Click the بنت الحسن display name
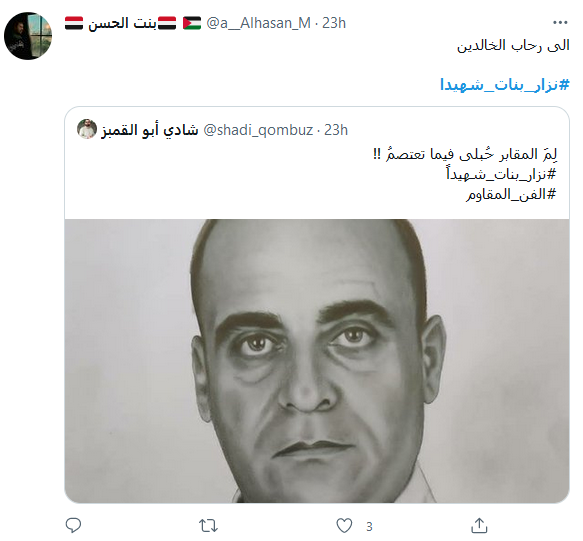 (x=123, y=23)
